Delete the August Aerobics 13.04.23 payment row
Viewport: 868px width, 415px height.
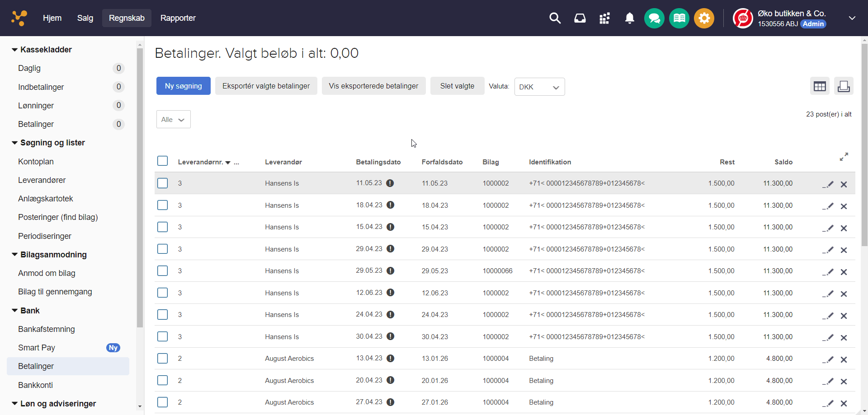[x=844, y=359]
